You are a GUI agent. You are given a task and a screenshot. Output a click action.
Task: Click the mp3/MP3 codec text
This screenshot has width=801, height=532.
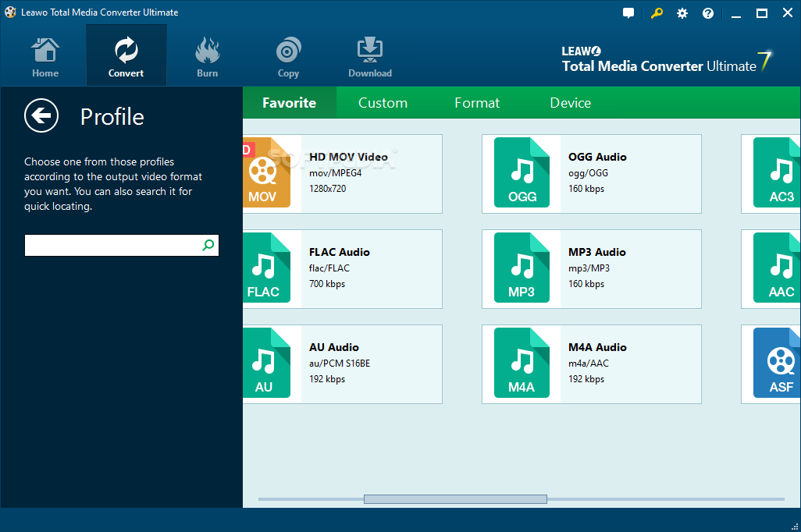click(589, 268)
